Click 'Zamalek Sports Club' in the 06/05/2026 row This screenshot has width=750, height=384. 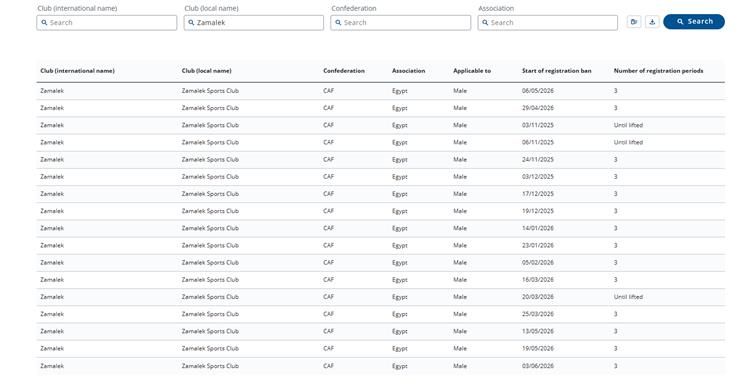click(x=210, y=91)
